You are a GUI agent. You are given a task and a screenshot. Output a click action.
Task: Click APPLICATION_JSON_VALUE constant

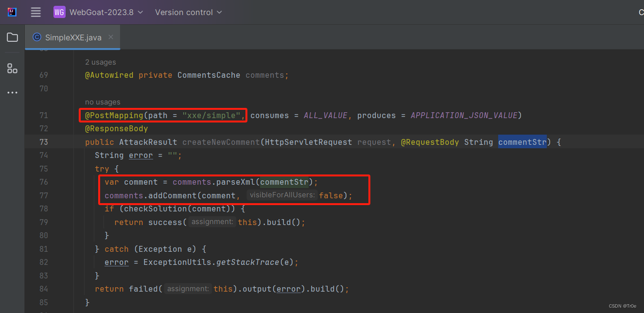464,116
